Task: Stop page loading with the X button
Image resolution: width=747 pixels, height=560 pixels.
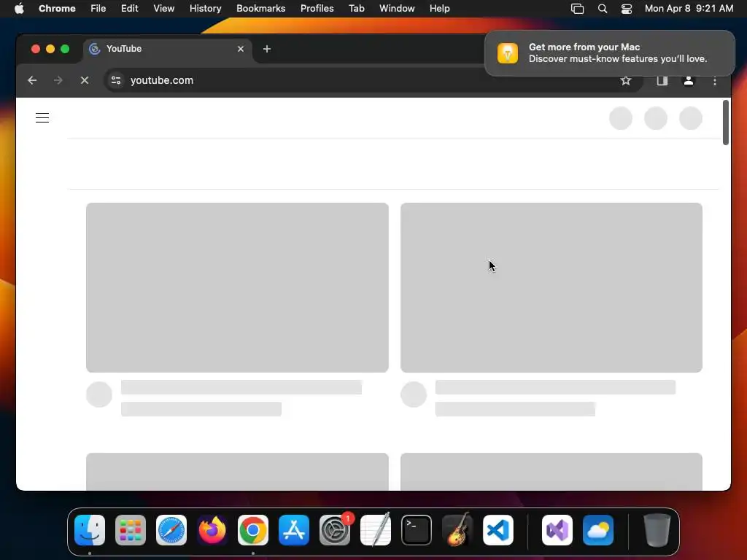Action: pyautogui.click(x=85, y=80)
